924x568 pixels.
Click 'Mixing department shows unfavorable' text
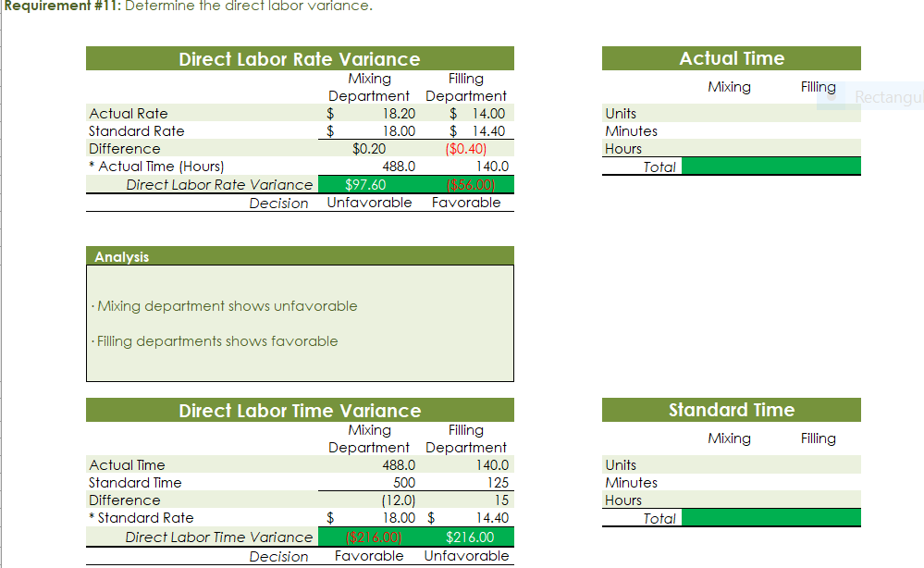point(228,306)
